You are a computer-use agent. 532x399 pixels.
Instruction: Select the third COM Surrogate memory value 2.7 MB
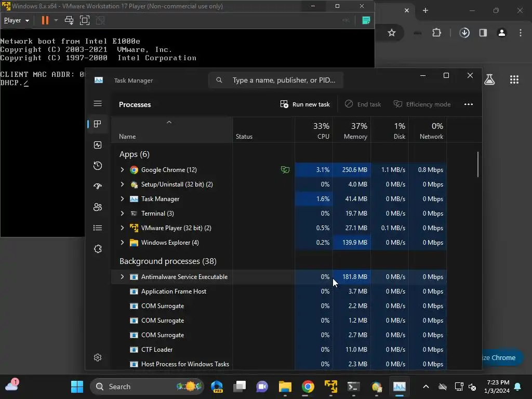357,335
